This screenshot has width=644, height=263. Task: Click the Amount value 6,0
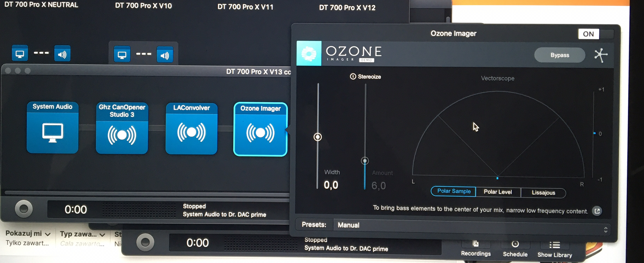379,186
